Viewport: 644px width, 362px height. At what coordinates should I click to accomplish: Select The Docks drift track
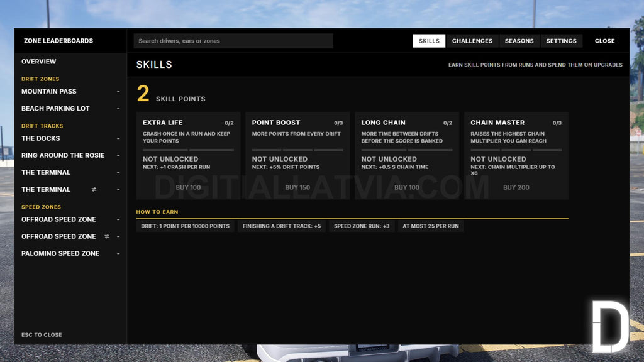tap(70, 138)
